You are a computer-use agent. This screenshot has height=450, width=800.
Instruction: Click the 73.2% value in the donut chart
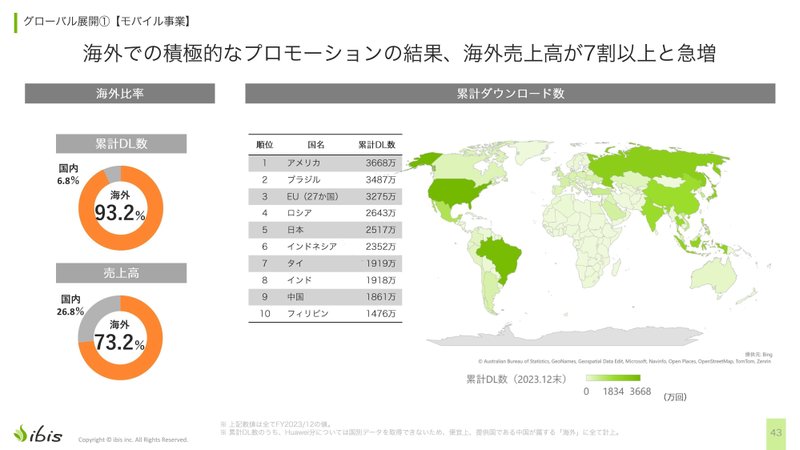point(120,342)
